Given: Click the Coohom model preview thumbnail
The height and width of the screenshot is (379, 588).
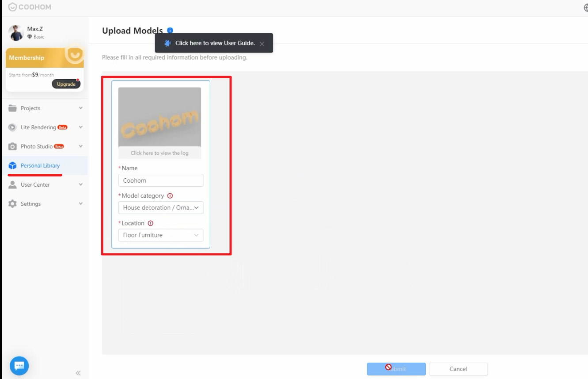Looking at the screenshot, I should (x=159, y=117).
